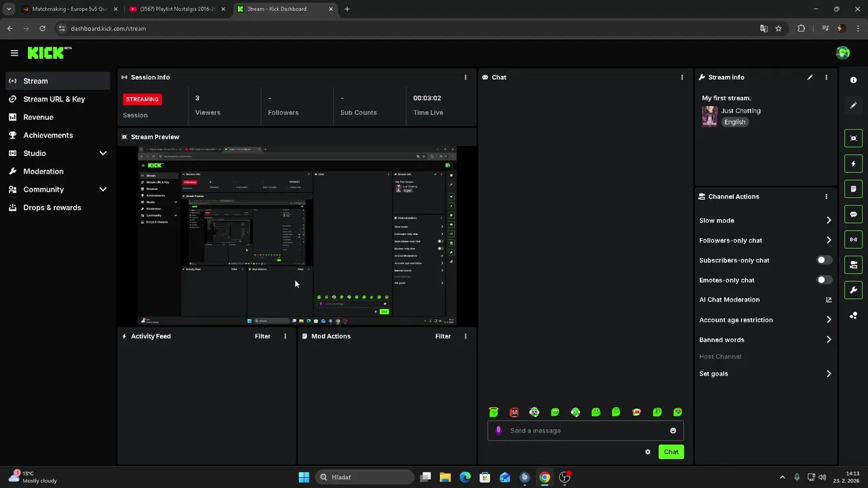Click the Just Chatting category thumbnail
This screenshot has width=868, height=488.
pyautogui.click(x=709, y=116)
